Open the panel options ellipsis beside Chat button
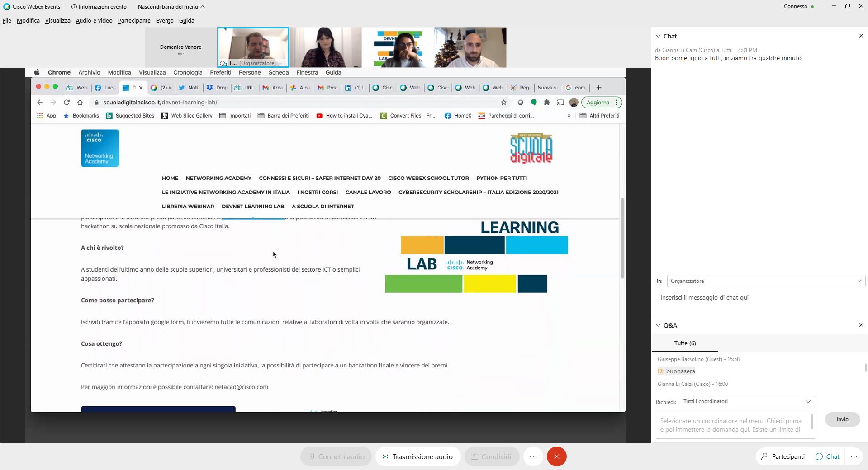Viewport: 868px width, 470px height. [x=854, y=456]
